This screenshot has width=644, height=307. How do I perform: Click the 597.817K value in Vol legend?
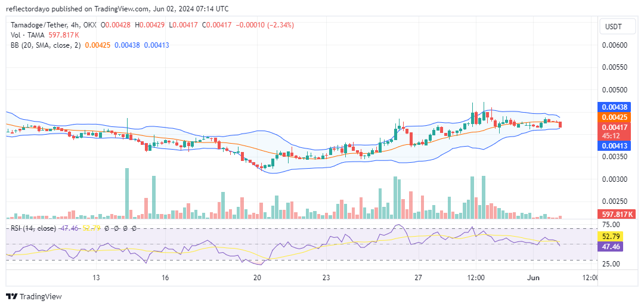(64, 35)
